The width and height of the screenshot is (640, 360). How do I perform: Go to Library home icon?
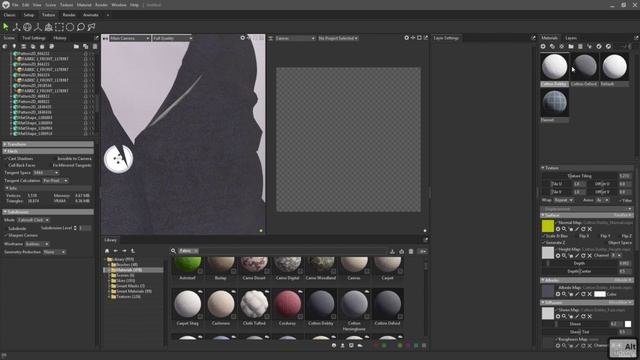107,251
